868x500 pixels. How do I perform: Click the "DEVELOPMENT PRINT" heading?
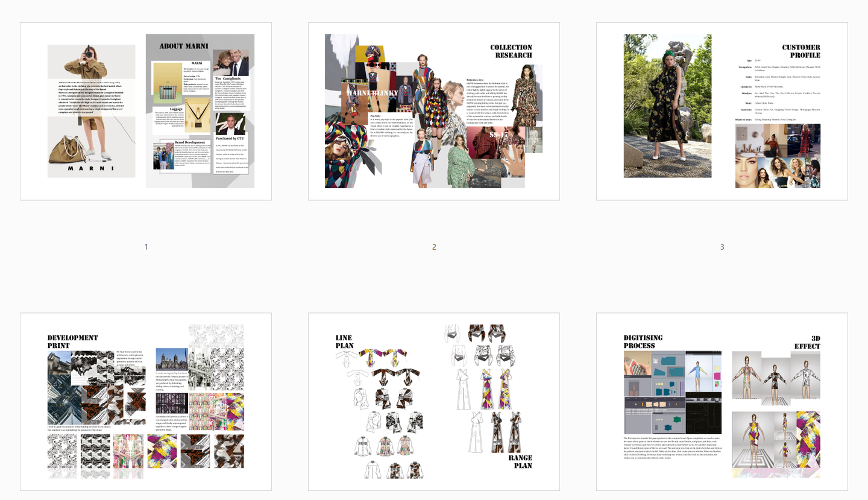pyautogui.click(x=72, y=342)
